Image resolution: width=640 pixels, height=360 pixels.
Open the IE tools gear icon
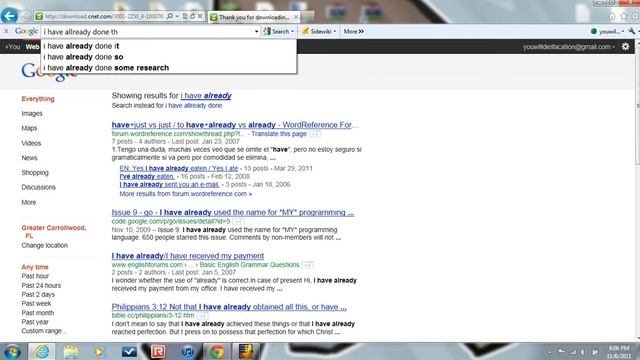pyautogui.click(x=635, y=16)
